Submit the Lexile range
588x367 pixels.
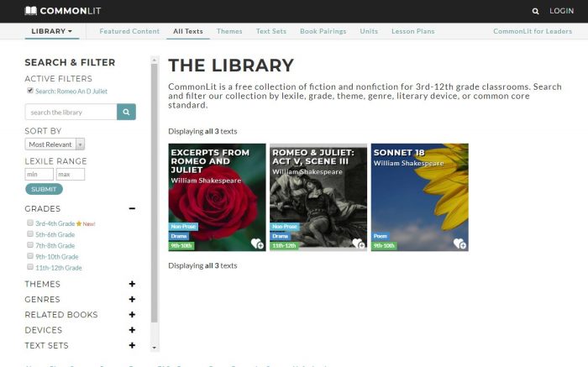44,189
